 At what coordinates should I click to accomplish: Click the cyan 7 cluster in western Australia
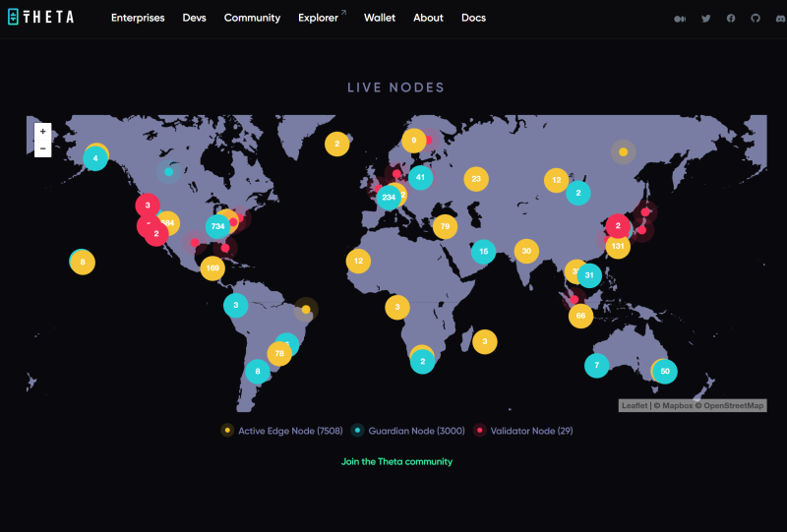point(597,366)
